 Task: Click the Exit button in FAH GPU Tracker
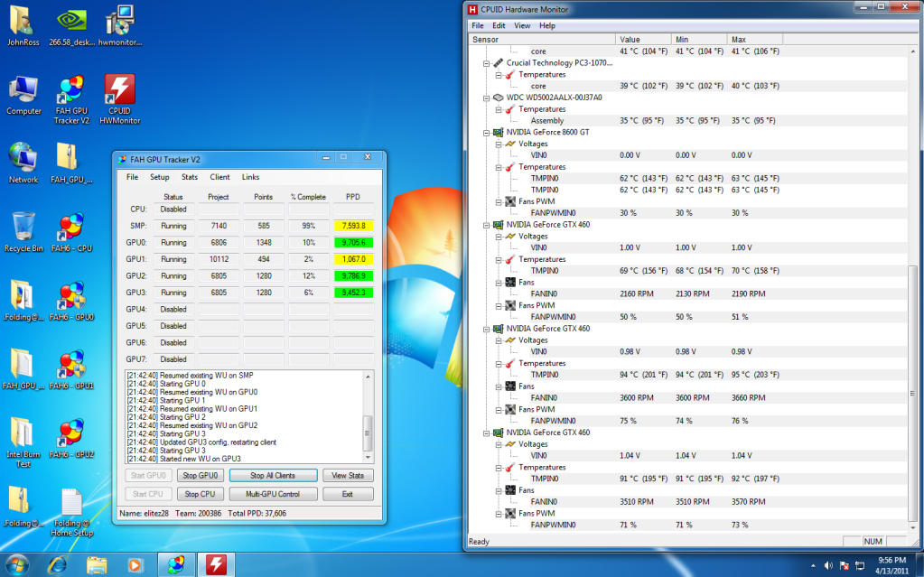click(348, 494)
